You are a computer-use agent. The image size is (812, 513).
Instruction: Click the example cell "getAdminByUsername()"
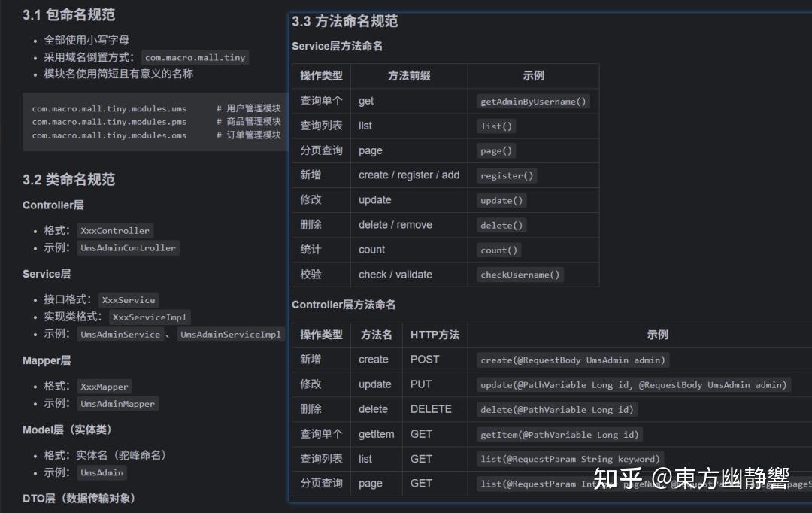533,101
